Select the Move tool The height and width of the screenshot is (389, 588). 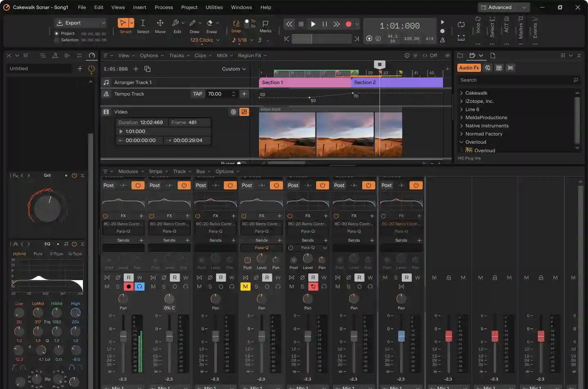(x=160, y=23)
